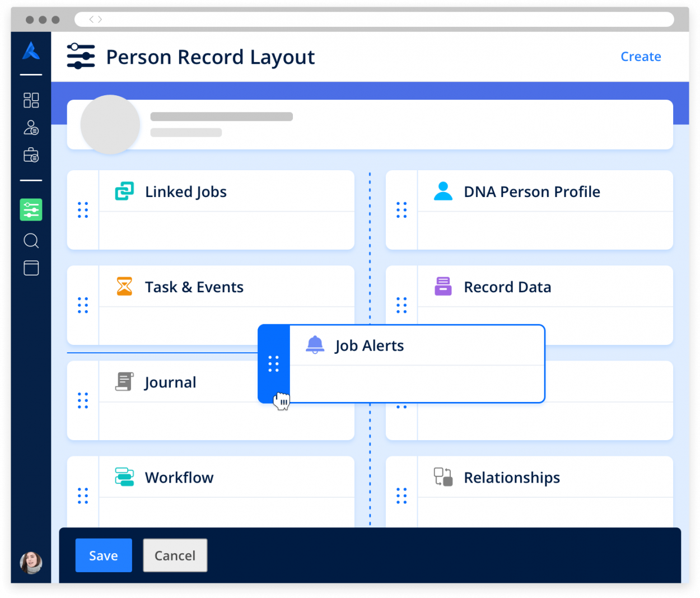Select the green layout settings icon
The image size is (700, 598).
click(x=31, y=209)
